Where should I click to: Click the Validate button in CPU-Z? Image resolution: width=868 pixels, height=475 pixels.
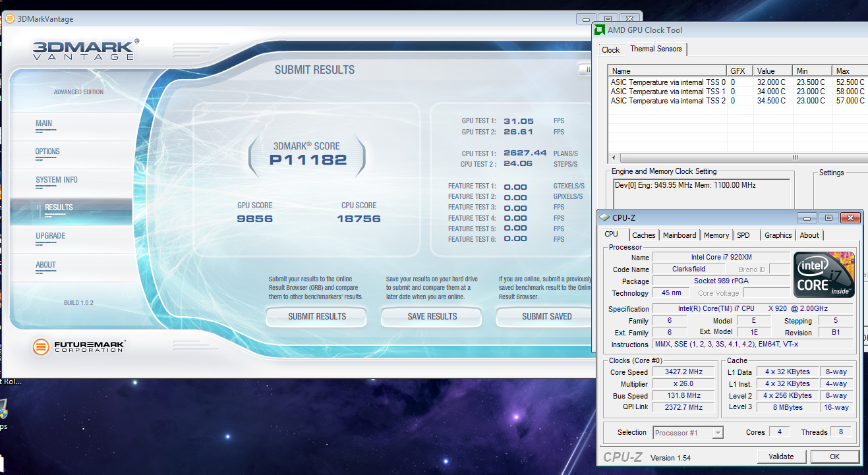point(781,457)
